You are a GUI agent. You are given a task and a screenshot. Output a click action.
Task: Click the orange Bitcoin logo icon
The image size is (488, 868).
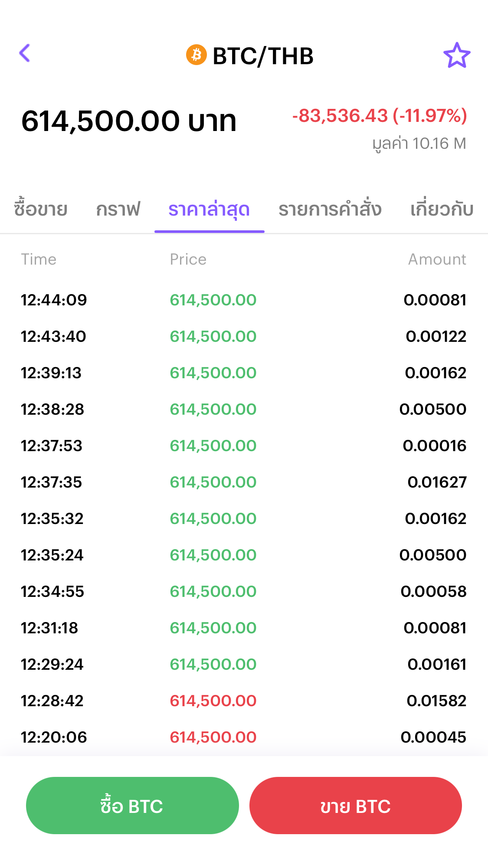click(x=197, y=55)
